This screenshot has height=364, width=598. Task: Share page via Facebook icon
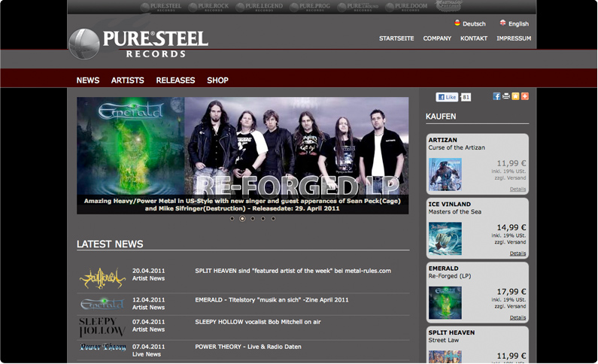(496, 96)
